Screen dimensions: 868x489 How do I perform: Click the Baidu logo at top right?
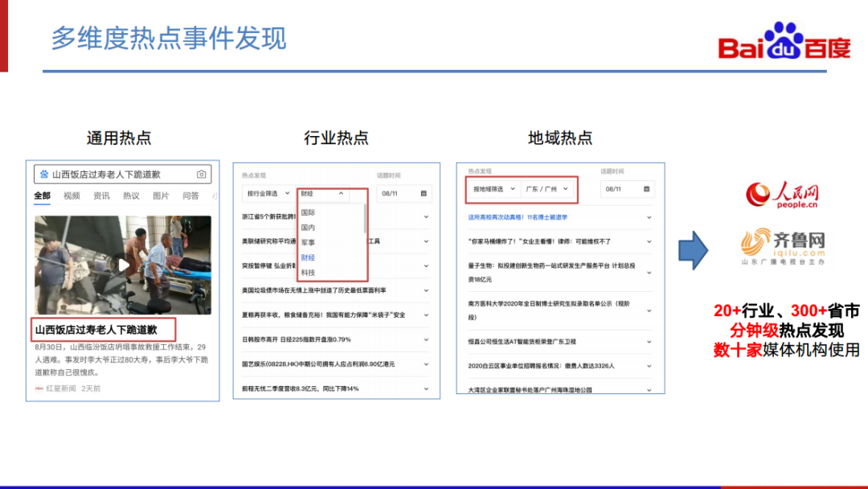point(784,41)
